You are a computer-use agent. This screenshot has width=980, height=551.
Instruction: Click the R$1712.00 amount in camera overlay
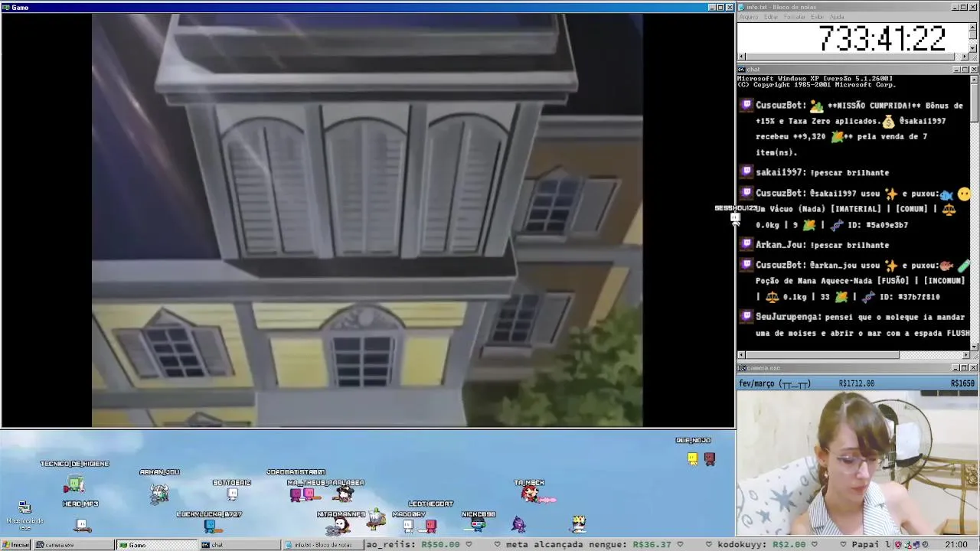tap(856, 383)
